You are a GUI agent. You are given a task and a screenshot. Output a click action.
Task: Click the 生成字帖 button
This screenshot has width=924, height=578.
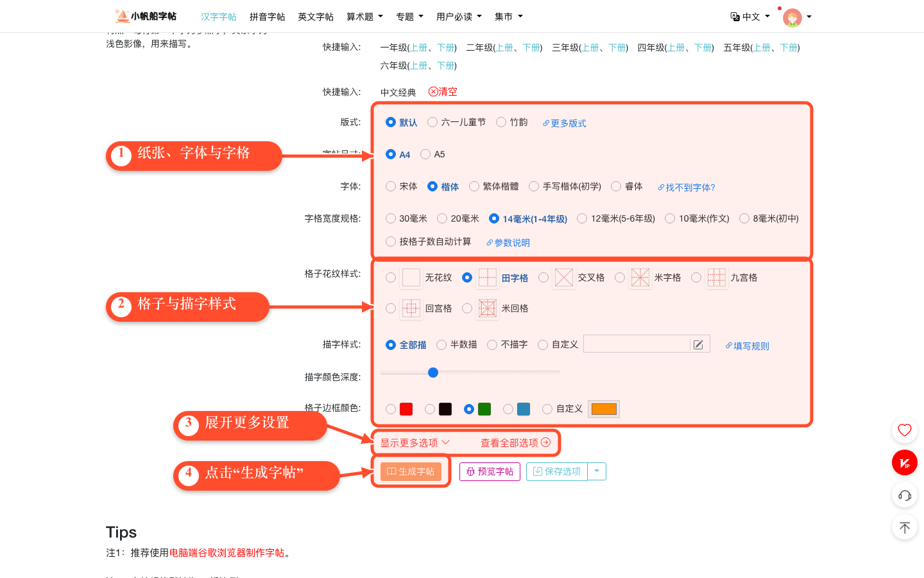coord(411,471)
